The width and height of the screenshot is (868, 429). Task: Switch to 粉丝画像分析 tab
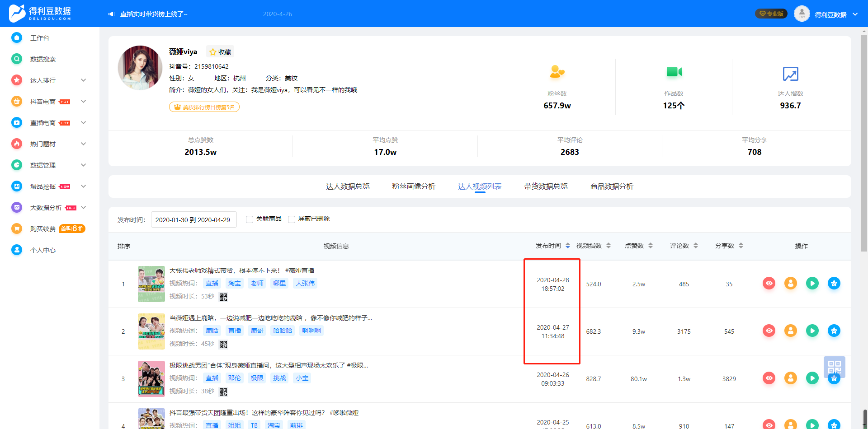pyautogui.click(x=414, y=187)
